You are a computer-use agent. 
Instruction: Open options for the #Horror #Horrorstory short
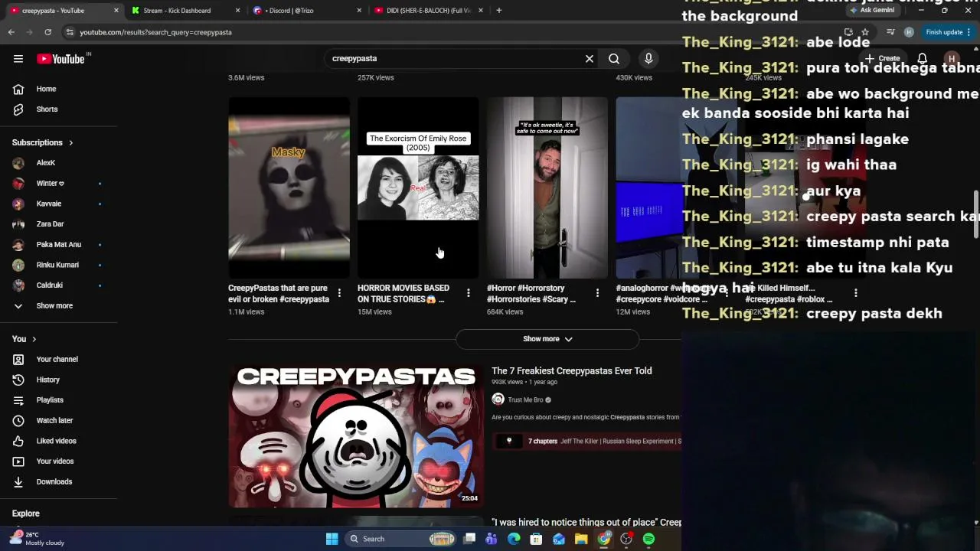tap(598, 293)
